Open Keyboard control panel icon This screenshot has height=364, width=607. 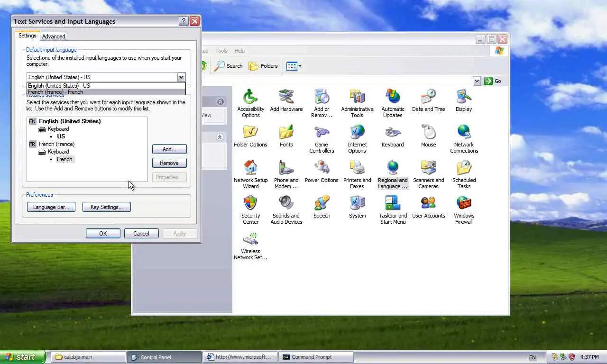393,136
